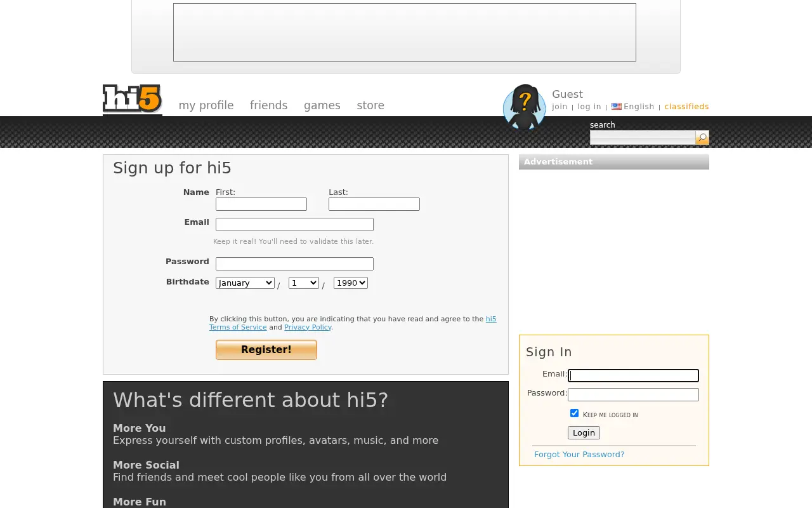Click the Register! button
This screenshot has height=508, width=812.
pos(266,350)
